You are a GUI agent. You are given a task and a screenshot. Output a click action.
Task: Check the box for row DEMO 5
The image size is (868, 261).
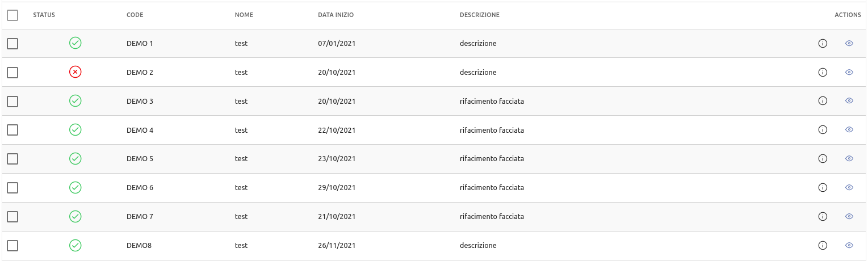tap(12, 159)
